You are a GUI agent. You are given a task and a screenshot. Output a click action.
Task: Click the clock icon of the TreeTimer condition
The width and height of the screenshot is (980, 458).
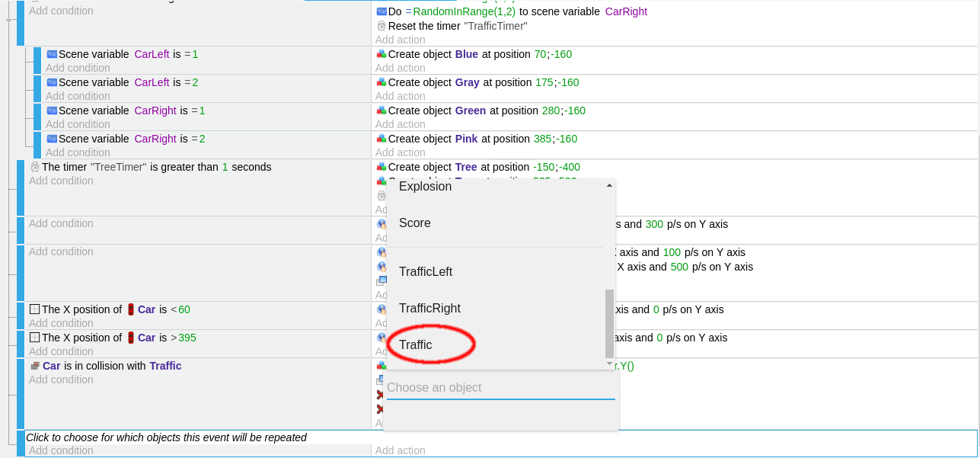(x=34, y=167)
